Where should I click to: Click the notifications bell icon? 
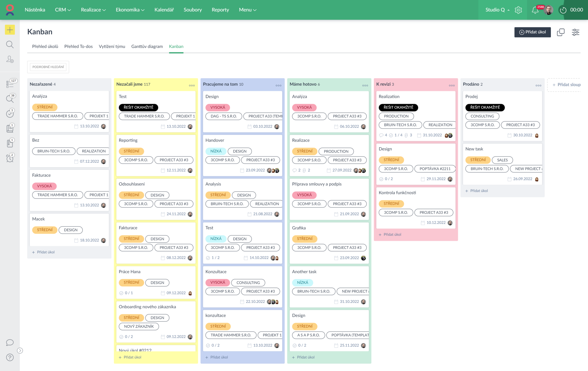535,10
